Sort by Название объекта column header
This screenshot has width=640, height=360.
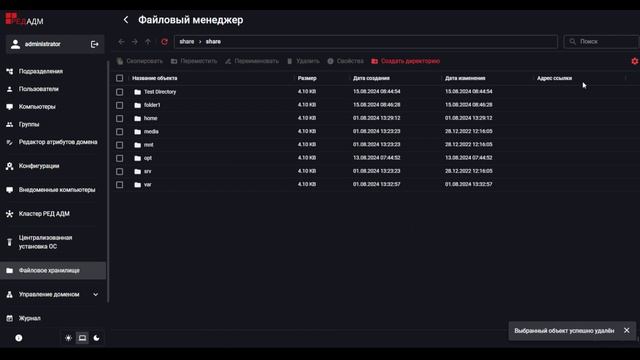click(155, 78)
